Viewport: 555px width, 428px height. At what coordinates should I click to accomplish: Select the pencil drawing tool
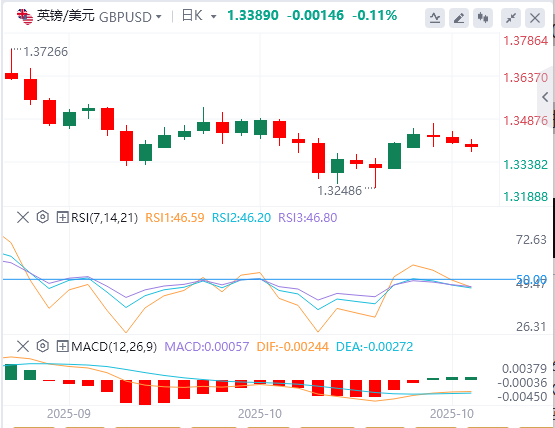(459, 18)
